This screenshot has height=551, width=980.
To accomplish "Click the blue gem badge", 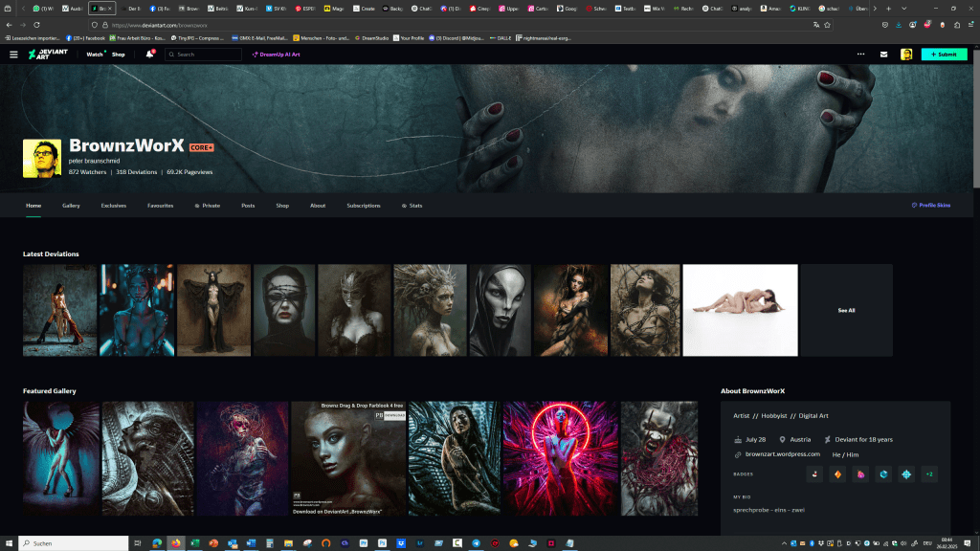I will [x=883, y=474].
